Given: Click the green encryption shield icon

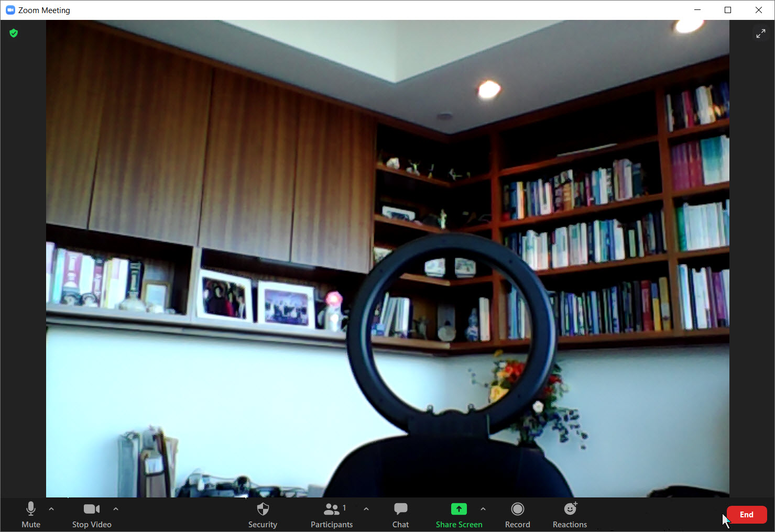Looking at the screenshot, I should coord(14,34).
